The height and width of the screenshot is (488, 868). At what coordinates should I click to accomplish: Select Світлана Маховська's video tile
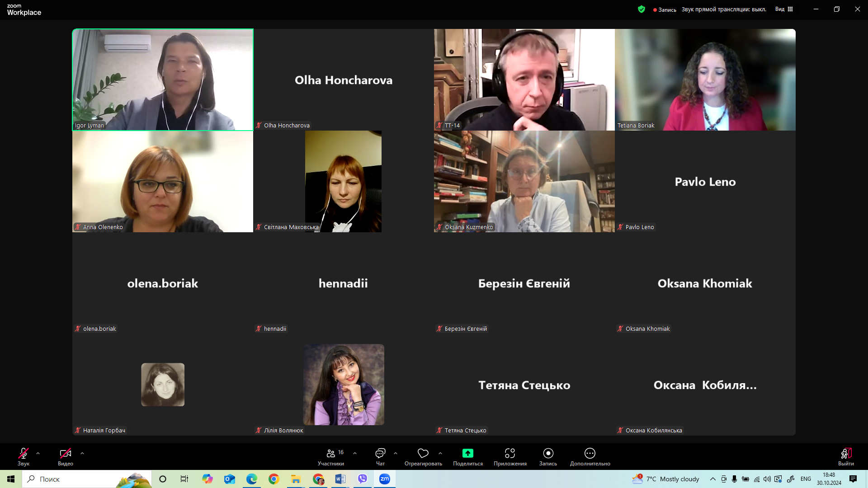pyautogui.click(x=344, y=181)
